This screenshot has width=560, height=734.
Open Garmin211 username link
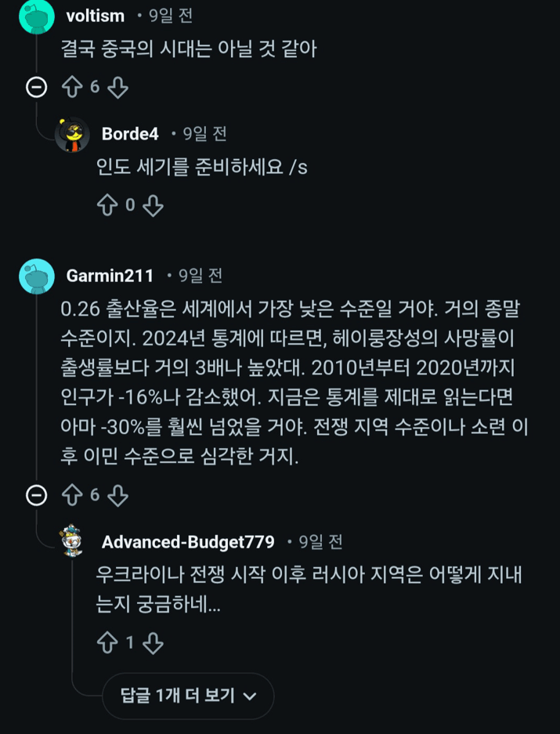[x=110, y=276]
